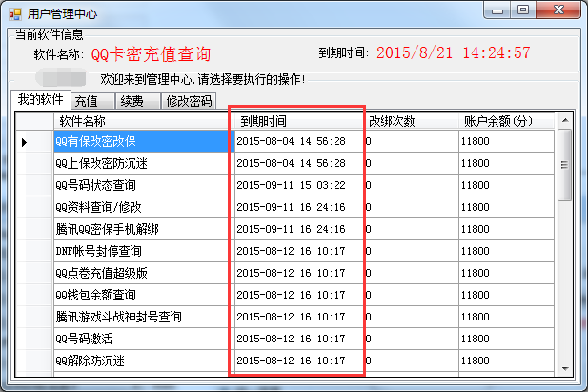Click the window app icon in title bar
This screenshot has width=588, height=392.
click(15, 14)
